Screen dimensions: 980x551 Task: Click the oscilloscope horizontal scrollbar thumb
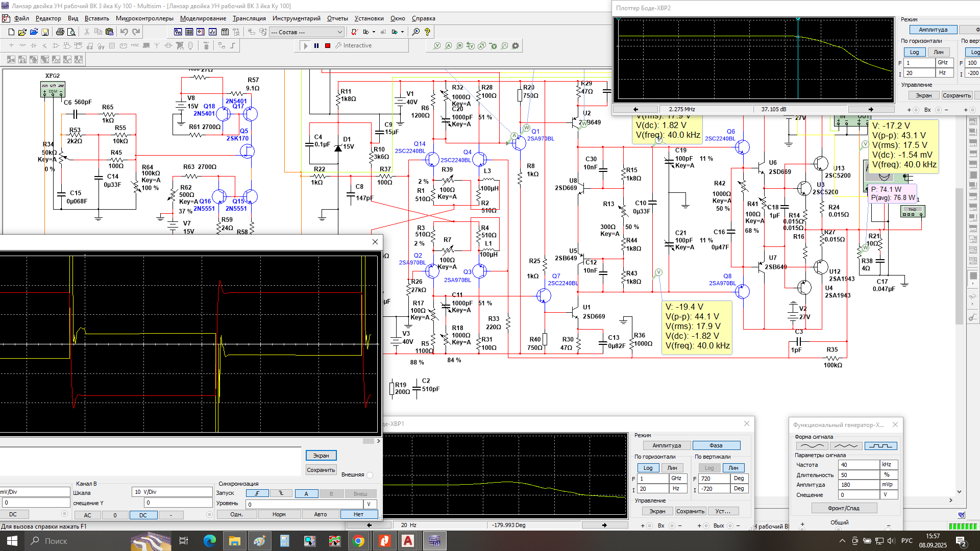(369, 441)
